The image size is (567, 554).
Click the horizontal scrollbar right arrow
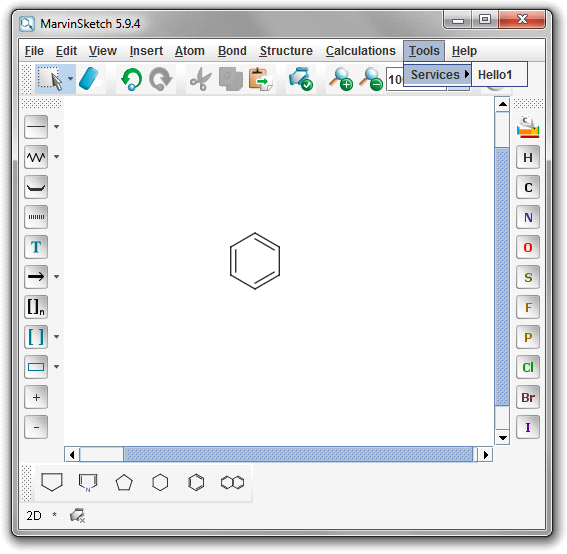click(x=485, y=455)
